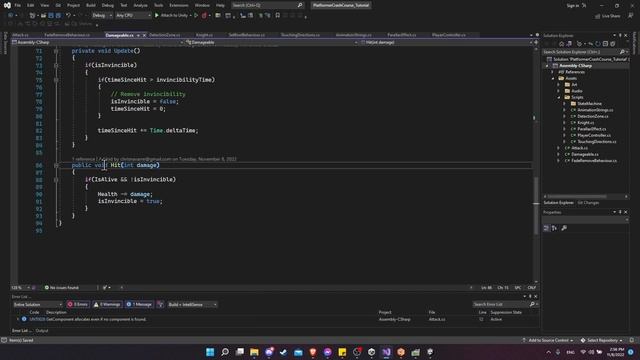Click Visual Studio taskbar icon
Screen dimensions: 640x360
pos(386,352)
